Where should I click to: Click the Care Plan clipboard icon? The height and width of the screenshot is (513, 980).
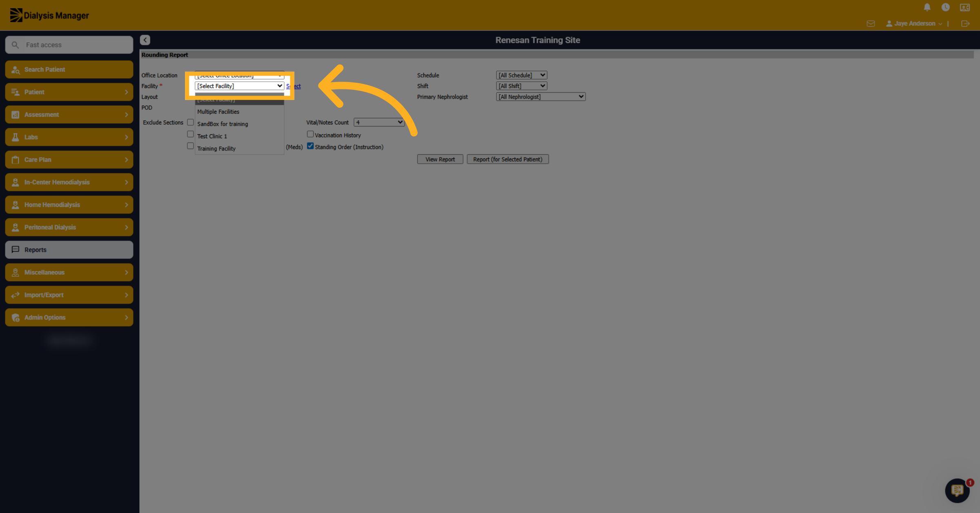(16, 160)
